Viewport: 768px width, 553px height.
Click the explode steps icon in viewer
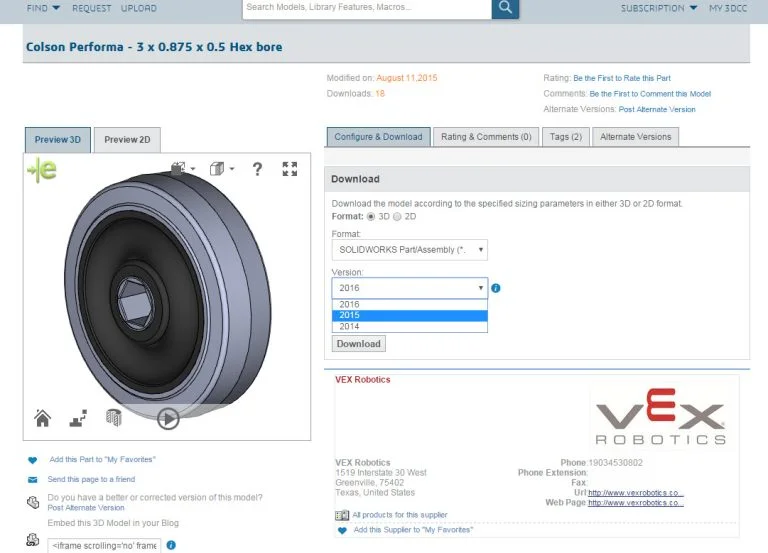pos(78,419)
